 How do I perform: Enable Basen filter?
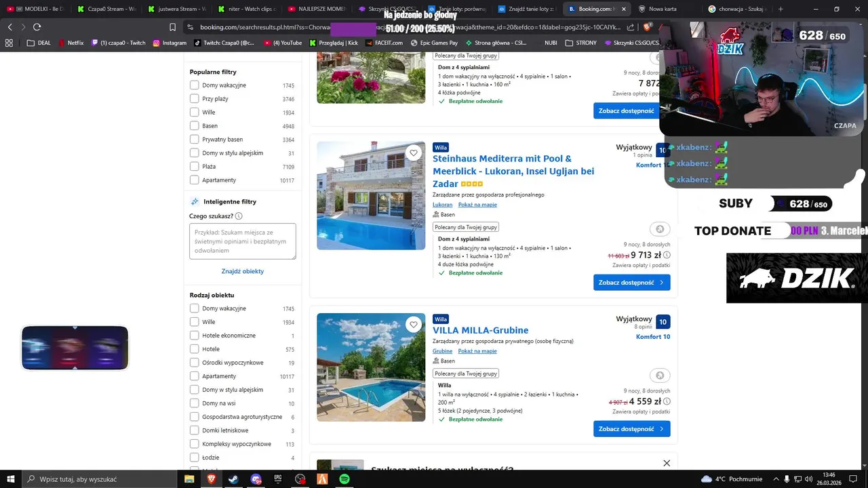(x=195, y=126)
